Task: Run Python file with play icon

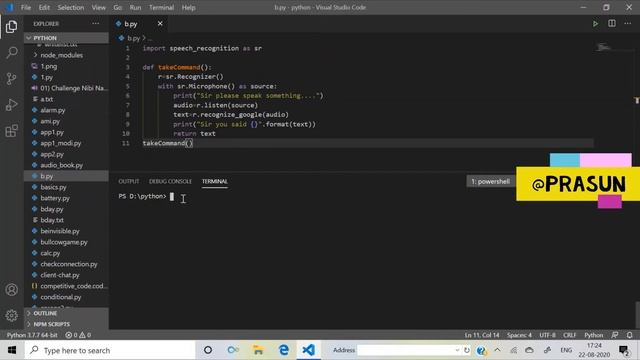Action: (x=596, y=24)
